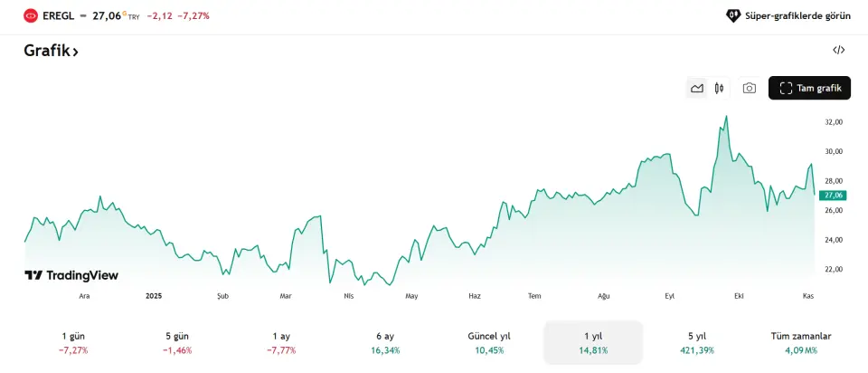Image resolution: width=868 pixels, height=373 pixels.
Task: Select the 6 ay time range
Action: tap(385, 342)
